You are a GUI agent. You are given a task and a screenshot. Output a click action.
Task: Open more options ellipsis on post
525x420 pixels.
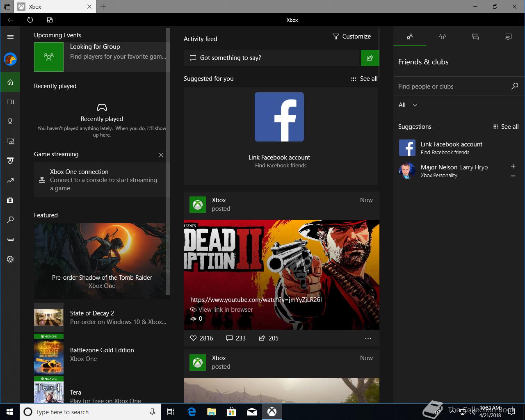tap(368, 338)
